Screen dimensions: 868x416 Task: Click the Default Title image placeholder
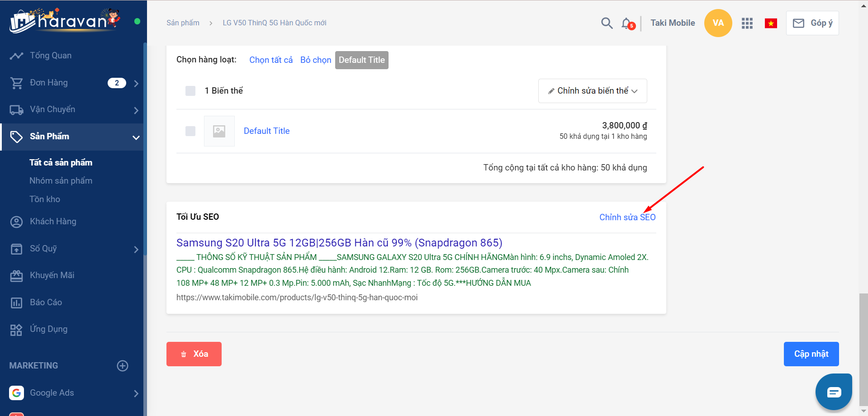point(219,131)
